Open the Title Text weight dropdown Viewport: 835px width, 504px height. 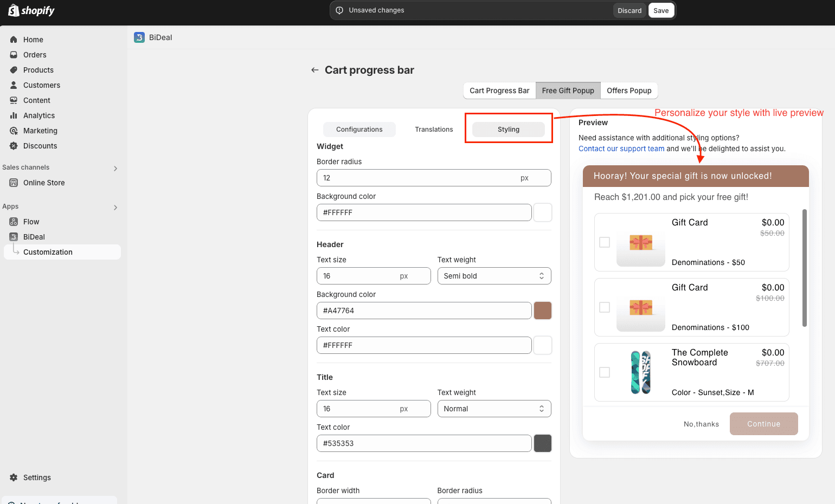click(x=494, y=409)
